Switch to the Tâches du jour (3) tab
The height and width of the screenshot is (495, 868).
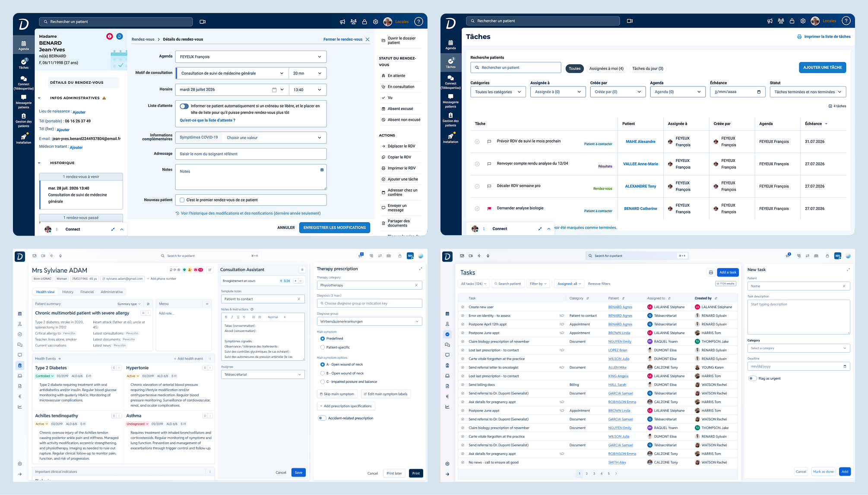click(647, 69)
